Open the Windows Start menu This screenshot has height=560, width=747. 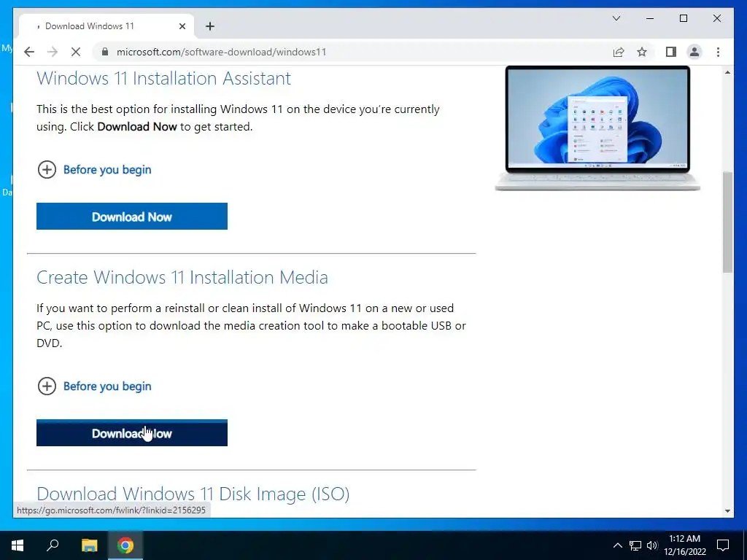click(18, 545)
